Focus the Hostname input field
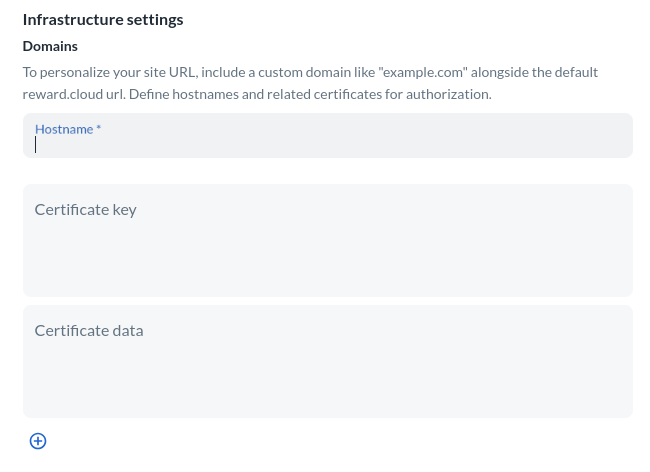This screenshot has width=650, height=472. [x=328, y=143]
